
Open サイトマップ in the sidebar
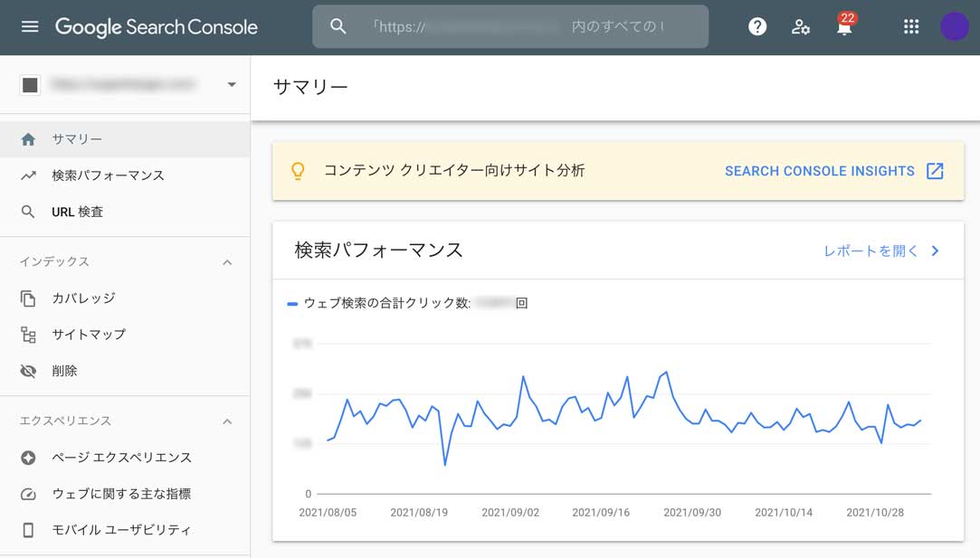[125, 335]
